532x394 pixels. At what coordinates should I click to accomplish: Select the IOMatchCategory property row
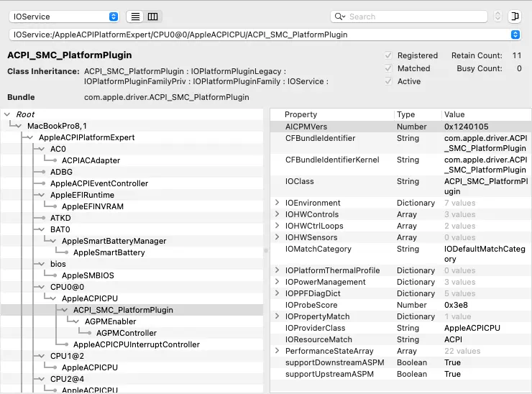click(x=400, y=254)
